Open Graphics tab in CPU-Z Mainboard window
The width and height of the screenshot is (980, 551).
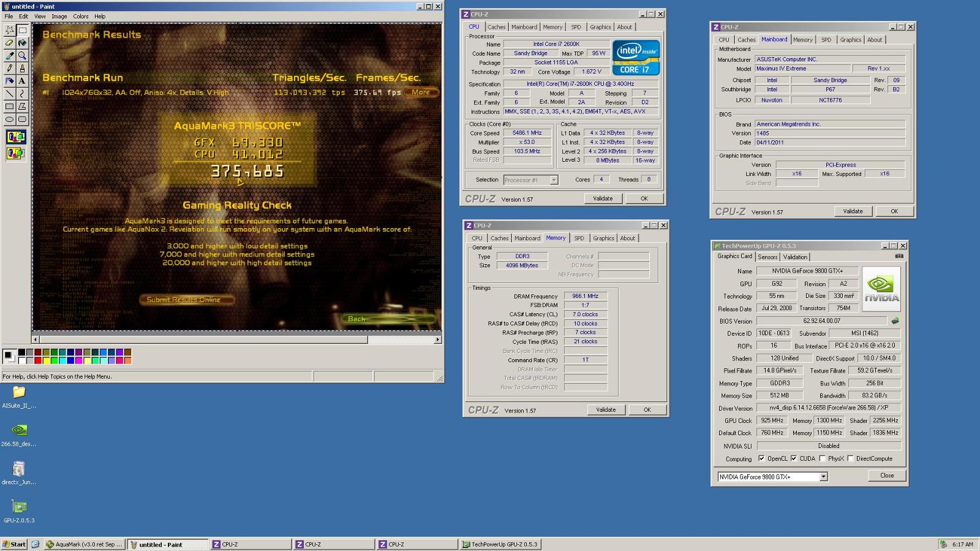coord(850,40)
